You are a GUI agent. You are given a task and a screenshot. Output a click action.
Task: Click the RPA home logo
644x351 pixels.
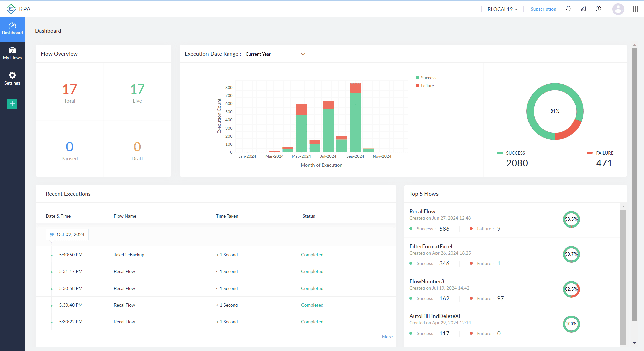point(19,9)
